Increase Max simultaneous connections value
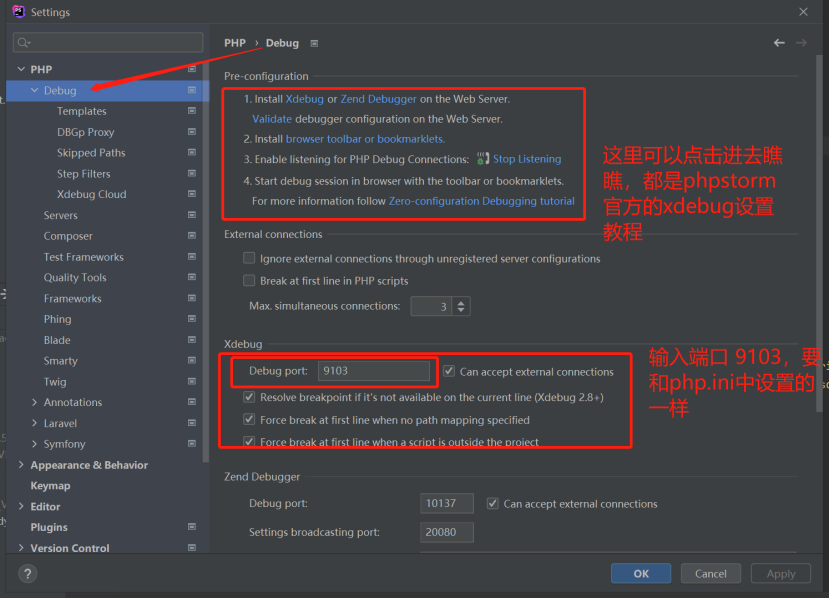 click(x=461, y=303)
